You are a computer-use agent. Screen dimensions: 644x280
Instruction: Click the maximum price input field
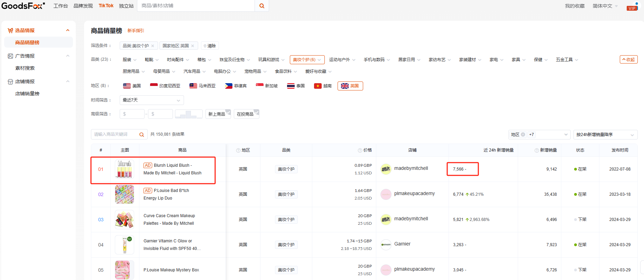click(160, 114)
